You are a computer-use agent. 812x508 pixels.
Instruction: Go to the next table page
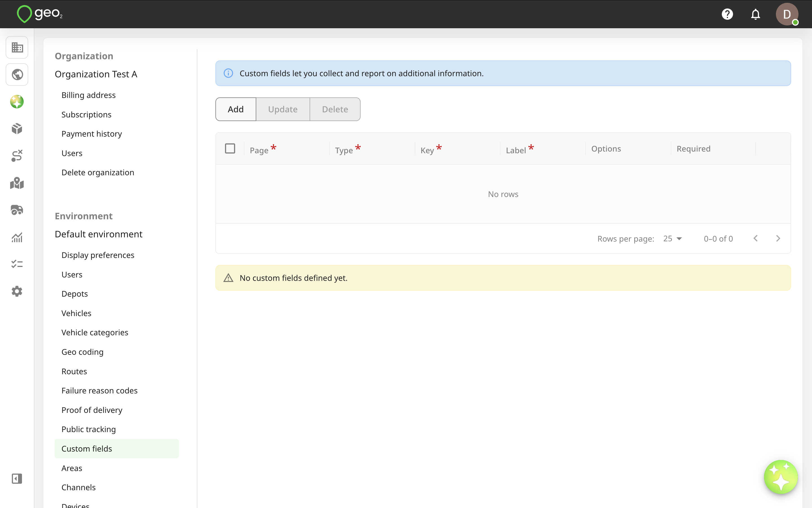click(x=778, y=238)
